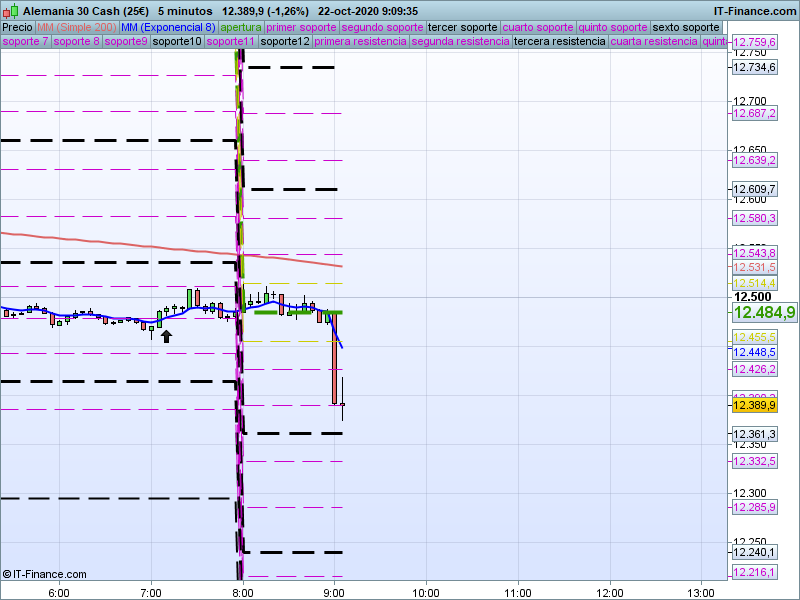Select segunda resistencia legend label
The image size is (800, 600).
[x=460, y=41]
